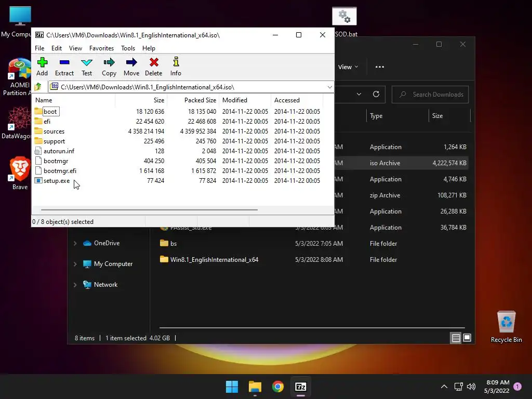532x399 pixels.
Task: Select the autorun.inf file icon
Action: pos(38,151)
